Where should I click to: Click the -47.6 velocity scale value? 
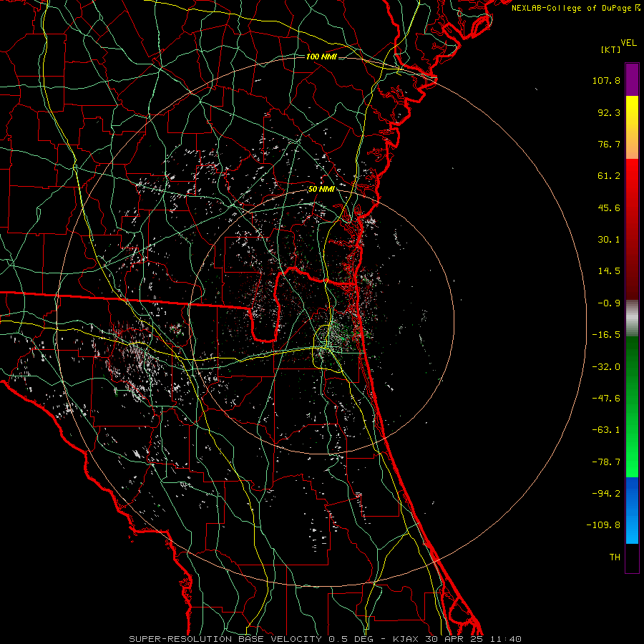point(606,399)
